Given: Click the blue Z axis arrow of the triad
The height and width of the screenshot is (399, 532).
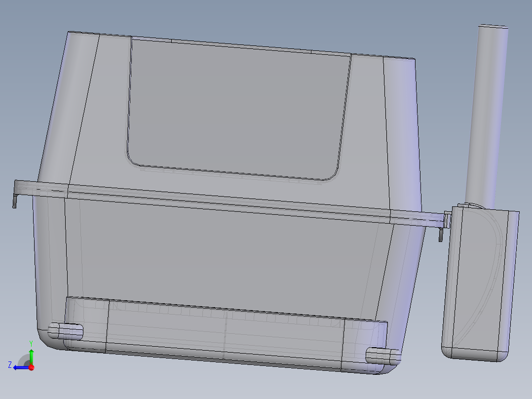Looking at the screenshot, I should [x=21, y=367].
